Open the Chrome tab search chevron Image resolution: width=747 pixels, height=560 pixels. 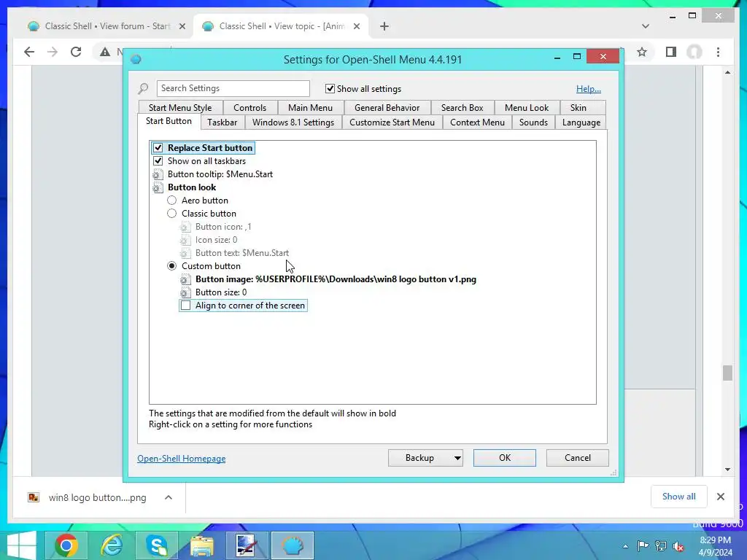(x=645, y=26)
